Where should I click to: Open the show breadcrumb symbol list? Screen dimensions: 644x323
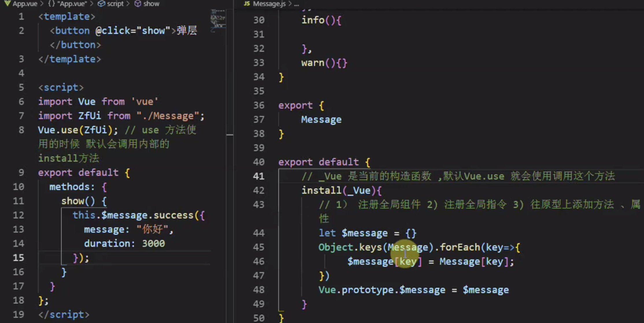151,3
